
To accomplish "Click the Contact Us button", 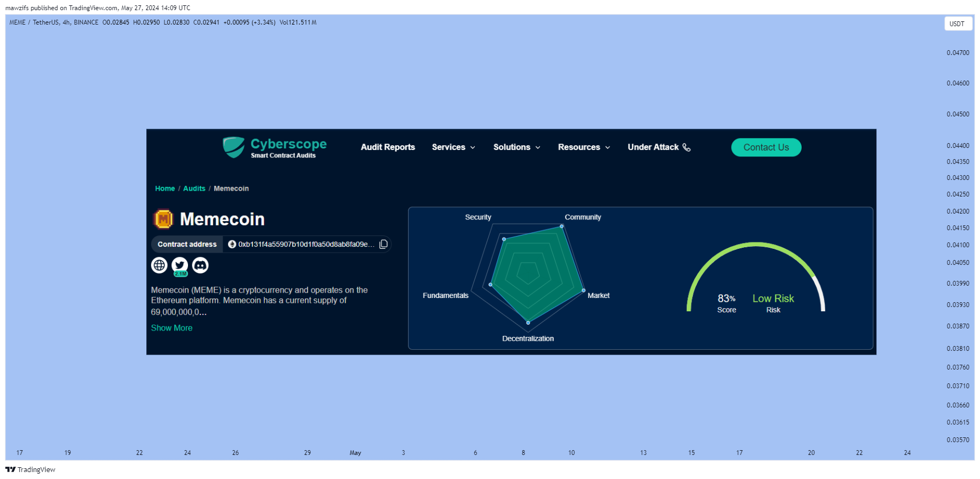I will [x=766, y=147].
